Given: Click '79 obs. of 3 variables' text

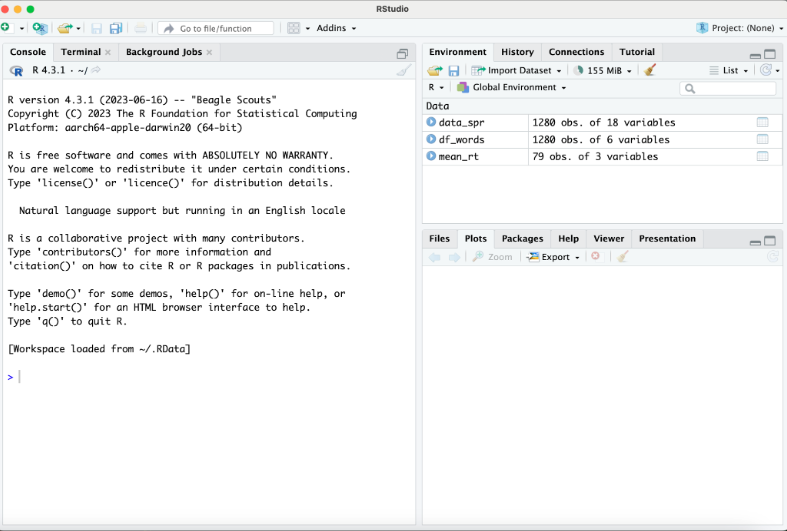Looking at the screenshot, I should pos(595,157).
